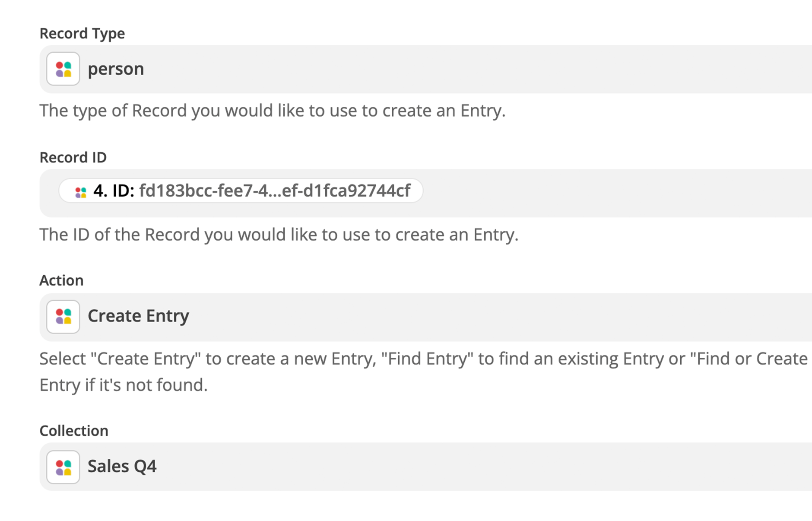This screenshot has width=812, height=521.
Task: Select the "Sales Q4" value text
Action: tap(122, 466)
